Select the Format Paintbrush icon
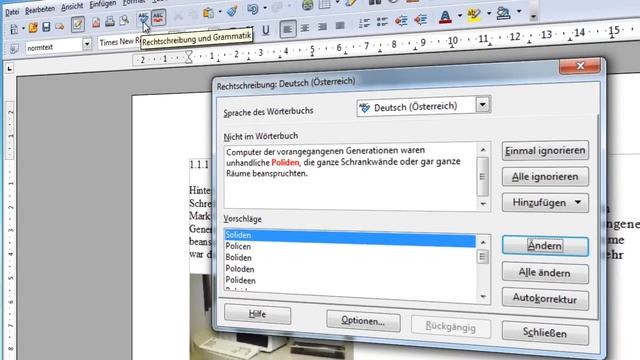The width and height of the screenshot is (640, 360). point(232,11)
